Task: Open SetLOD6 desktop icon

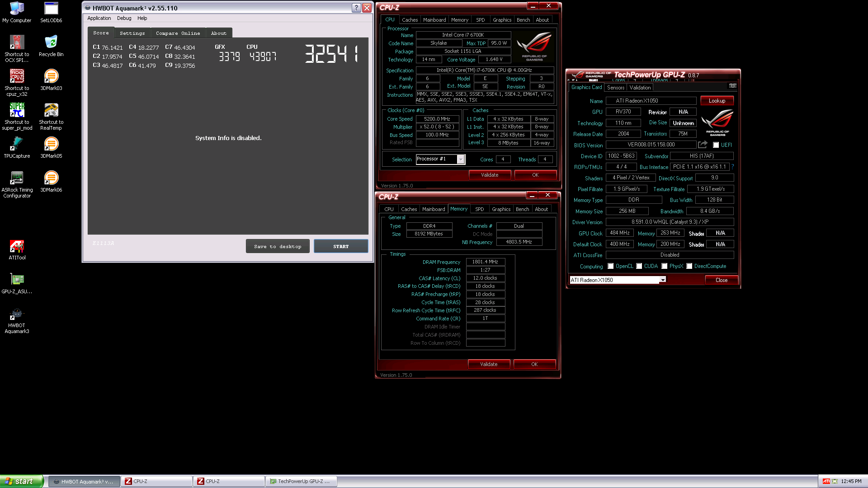Action: pos(51,12)
